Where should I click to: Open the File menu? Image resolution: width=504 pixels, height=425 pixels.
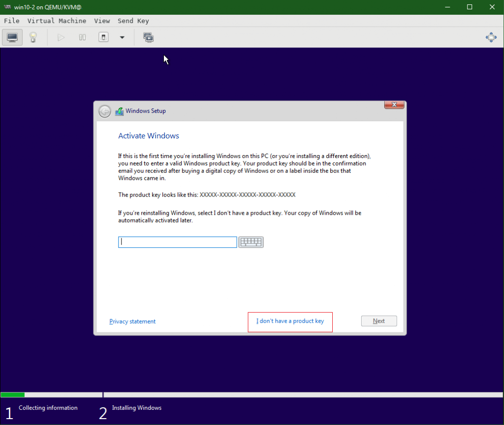click(x=11, y=21)
